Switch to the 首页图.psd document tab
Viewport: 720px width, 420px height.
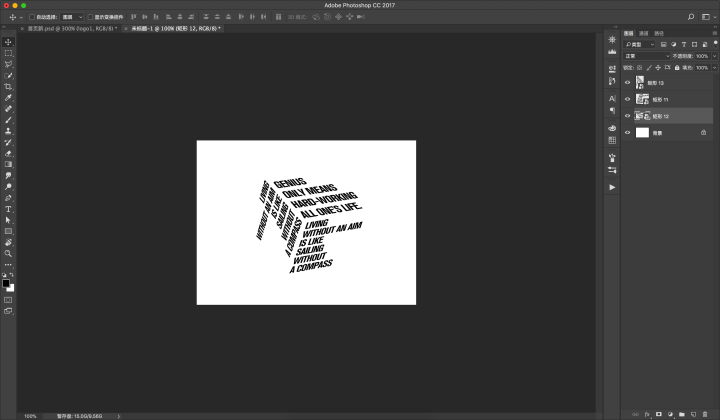(x=71, y=29)
